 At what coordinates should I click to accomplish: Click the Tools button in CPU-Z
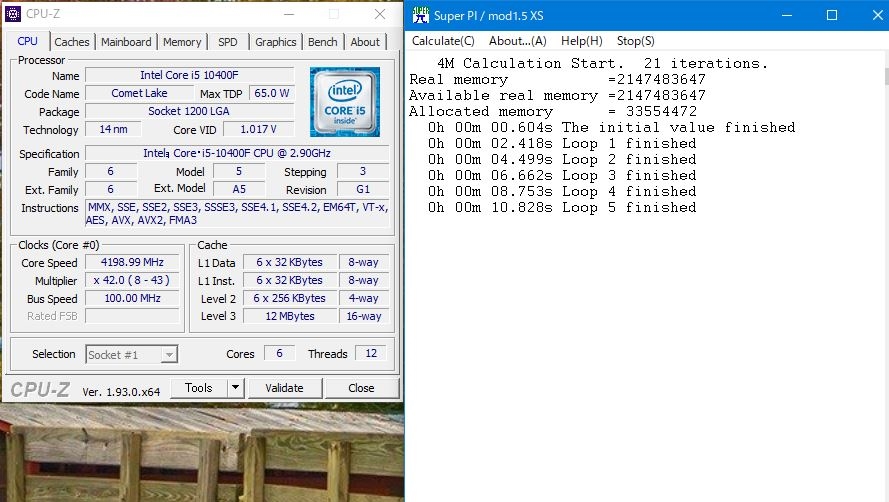point(198,388)
